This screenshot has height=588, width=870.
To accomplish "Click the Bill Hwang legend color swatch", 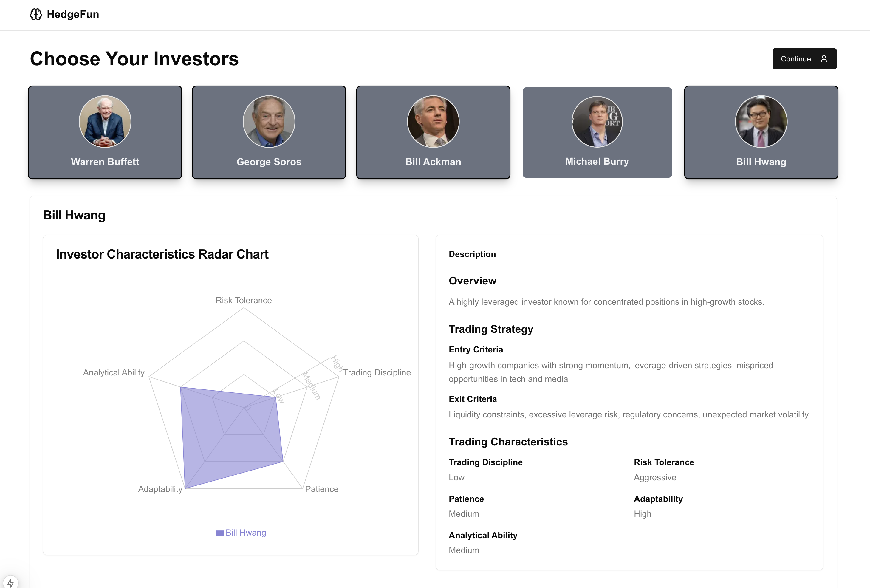I will (220, 533).
